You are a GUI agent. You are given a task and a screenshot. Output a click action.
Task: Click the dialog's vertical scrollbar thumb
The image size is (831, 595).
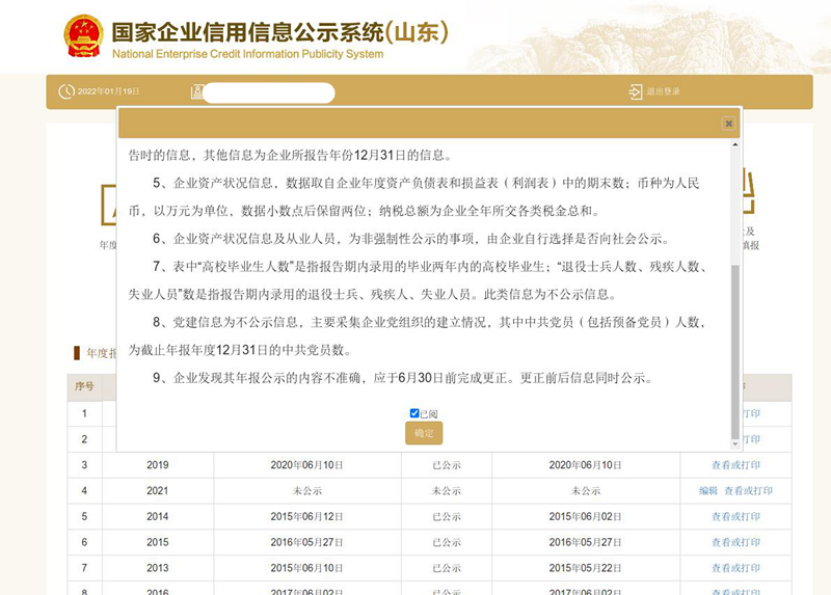coord(735,352)
